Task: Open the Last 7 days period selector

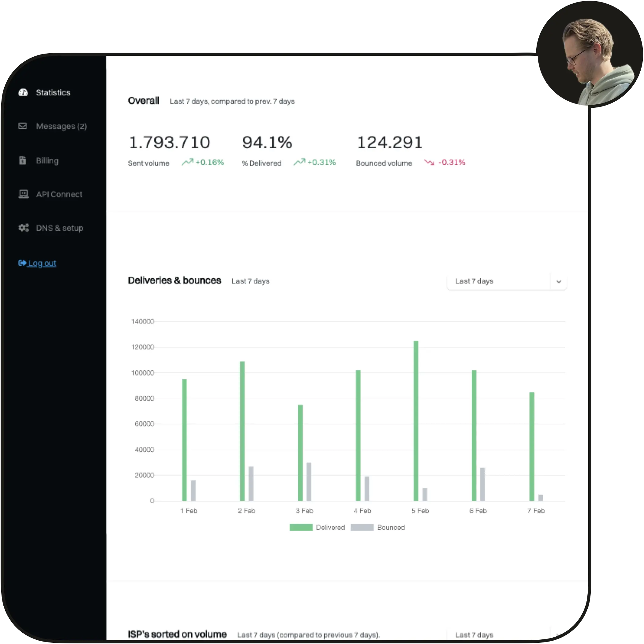Action: click(x=498, y=281)
